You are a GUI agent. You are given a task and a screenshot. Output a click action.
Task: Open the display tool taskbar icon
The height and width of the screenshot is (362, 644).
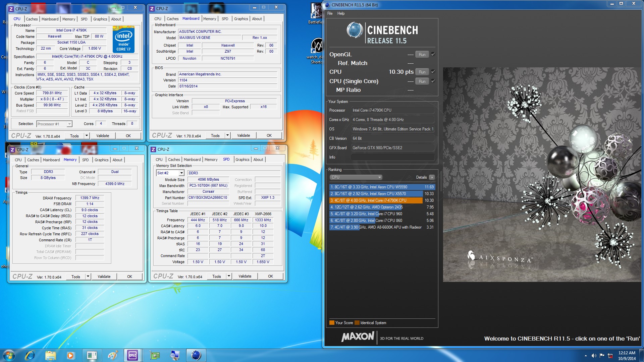tap(175, 355)
